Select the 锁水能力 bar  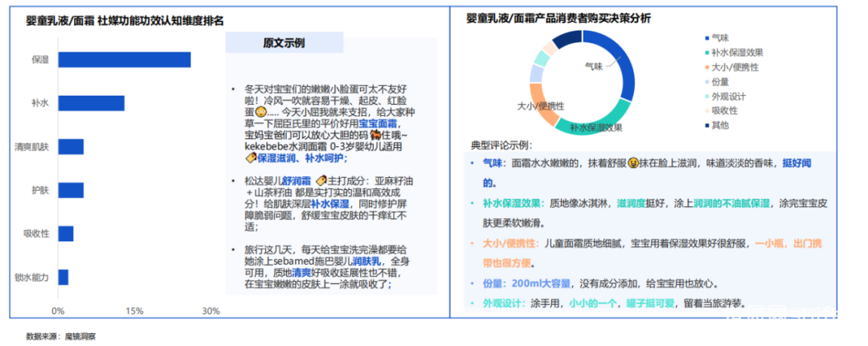(63, 277)
